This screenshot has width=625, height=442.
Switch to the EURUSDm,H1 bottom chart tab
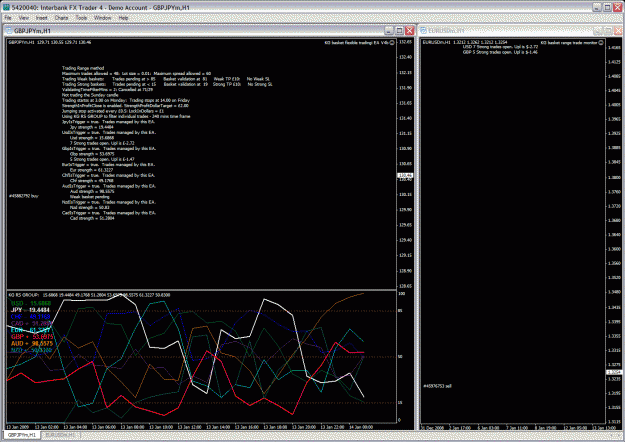pos(60,435)
